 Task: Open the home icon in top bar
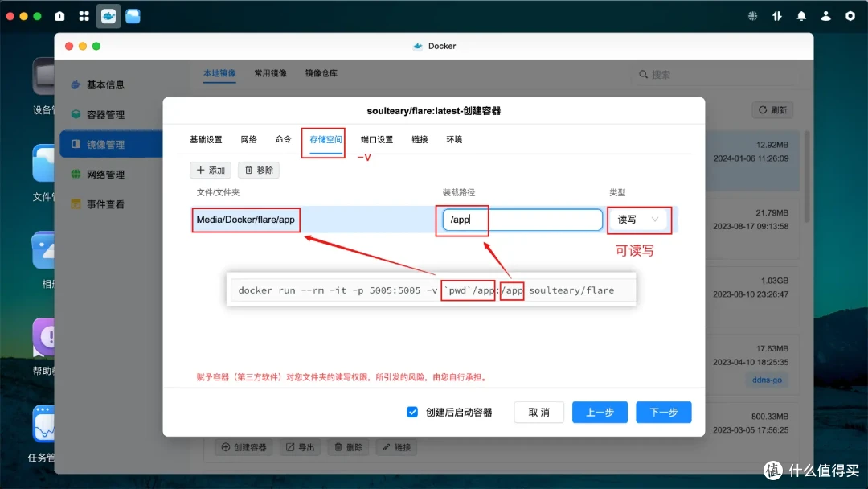pos(59,16)
